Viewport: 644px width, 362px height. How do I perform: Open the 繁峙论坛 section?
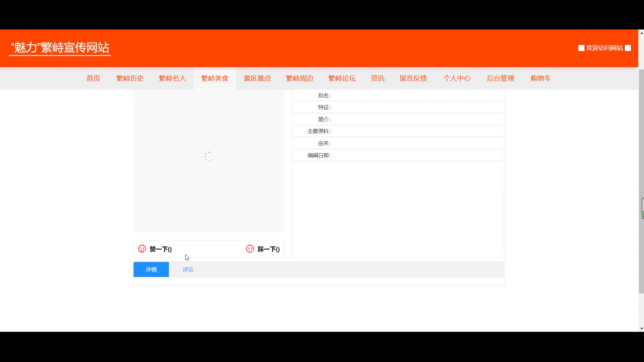pyautogui.click(x=342, y=78)
